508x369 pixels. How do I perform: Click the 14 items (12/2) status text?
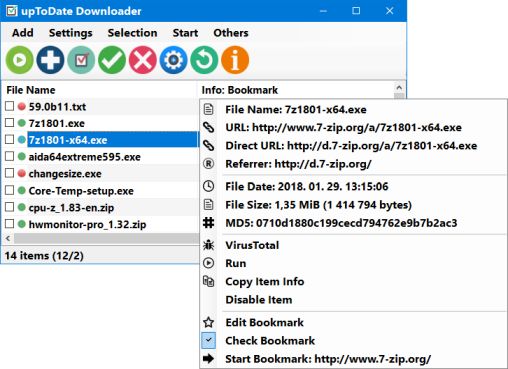(44, 256)
